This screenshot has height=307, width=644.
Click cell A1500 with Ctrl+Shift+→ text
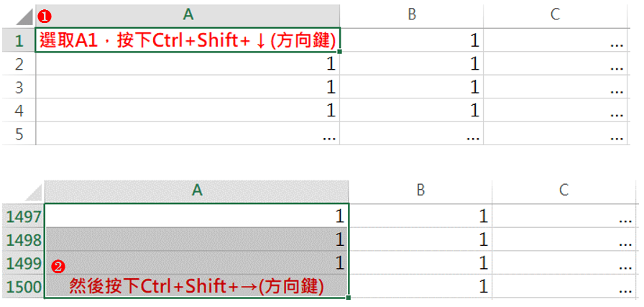[x=196, y=286]
